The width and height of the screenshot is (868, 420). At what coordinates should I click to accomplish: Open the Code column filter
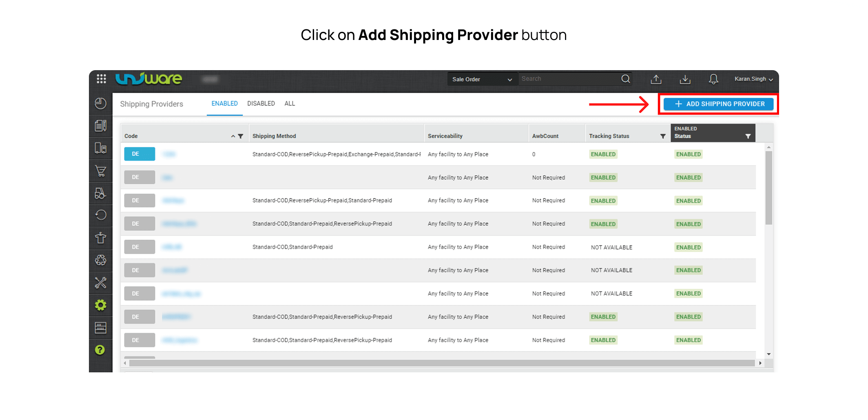pyautogui.click(x=241, y=136)
